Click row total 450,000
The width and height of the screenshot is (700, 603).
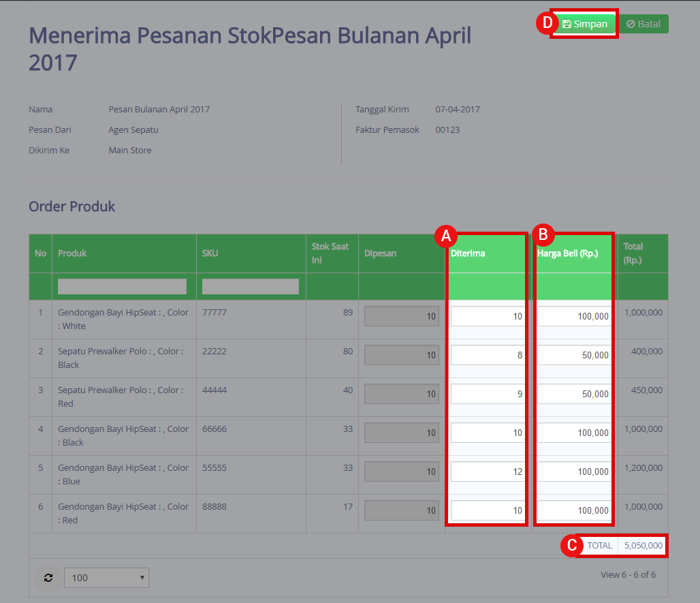pyautogui.click(x=647, y=390)
